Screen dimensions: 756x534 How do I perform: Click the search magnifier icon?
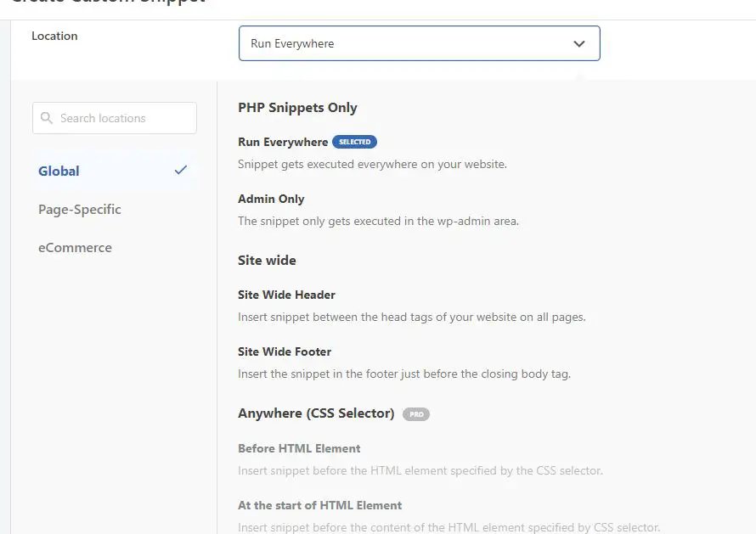pos(46,118)
